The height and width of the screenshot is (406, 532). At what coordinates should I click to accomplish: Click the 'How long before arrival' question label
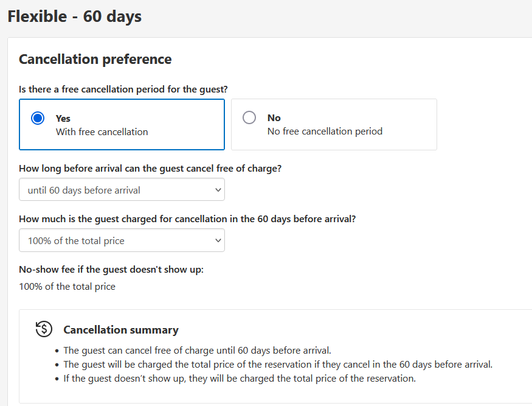(150, 169)
